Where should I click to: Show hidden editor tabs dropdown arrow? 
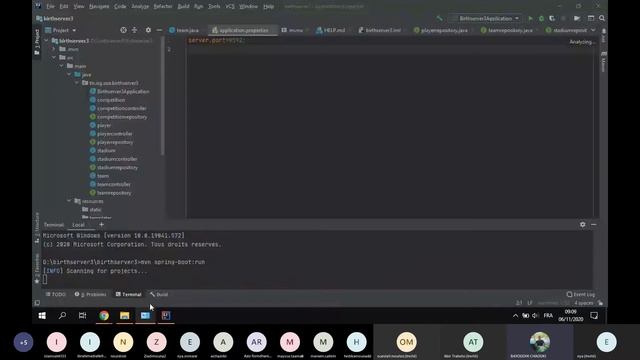tap(593, 30)
